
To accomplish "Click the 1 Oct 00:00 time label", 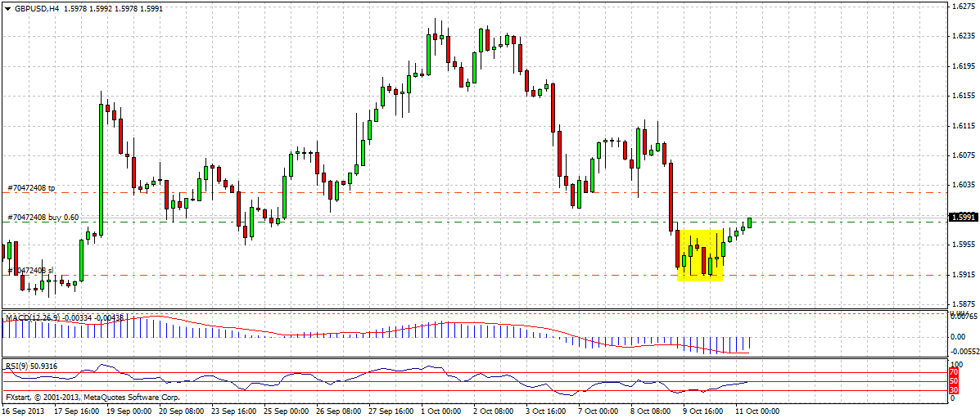I will tap(441, 411).
